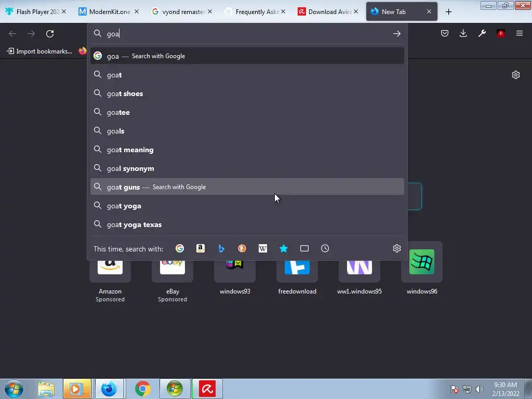532x399 pixels.
Task: Choose the 'goat' suggestion
Action: tap(247, 75)
